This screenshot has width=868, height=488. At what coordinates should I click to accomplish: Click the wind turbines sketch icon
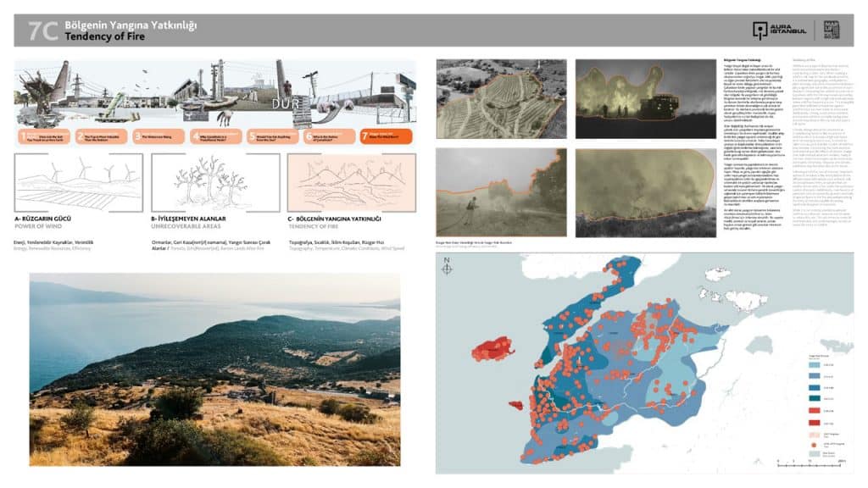79,182
